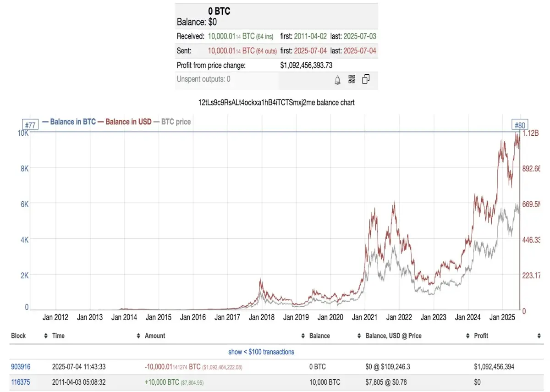
Task: Click Block column header
Action: (x=18, y=336)
